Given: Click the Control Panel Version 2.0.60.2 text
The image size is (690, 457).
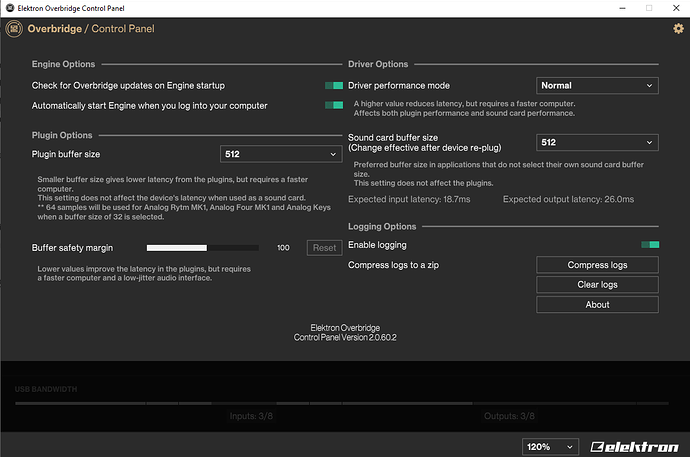Looking at the screenshot, I should tap(345, 338).
